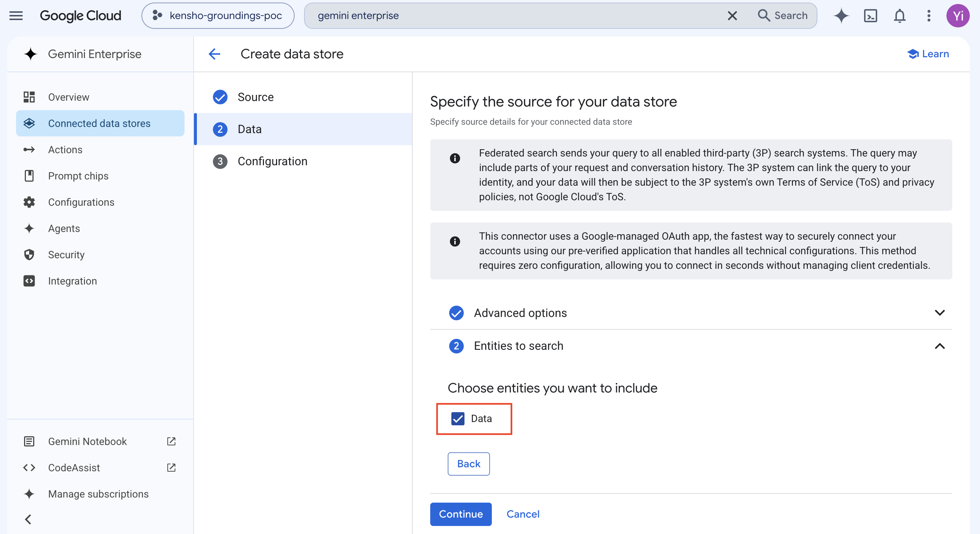Click the Advanced options expand chevron
Viewport: 980px width, 534px height.
pyautogui.click(x=940, y=313)
